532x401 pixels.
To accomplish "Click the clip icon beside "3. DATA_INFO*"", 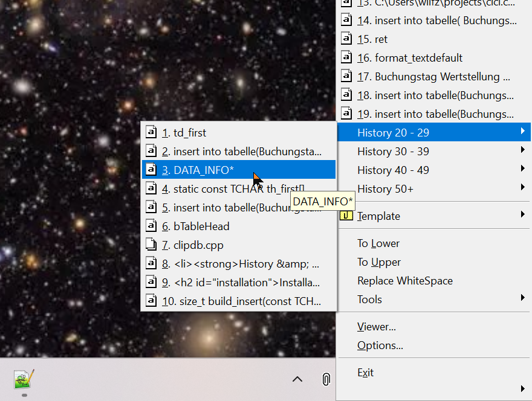I will (151, 170).
